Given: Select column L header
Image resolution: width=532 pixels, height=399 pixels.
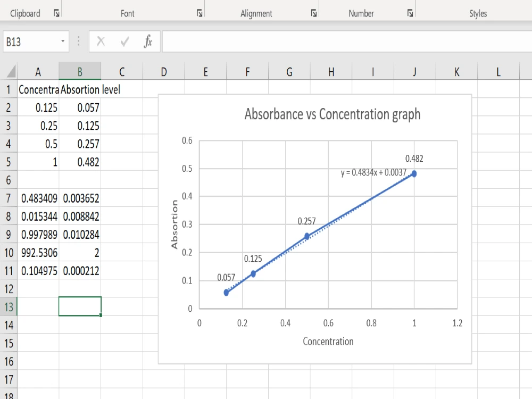Looking at the screenshot, I should click(498, 72).
